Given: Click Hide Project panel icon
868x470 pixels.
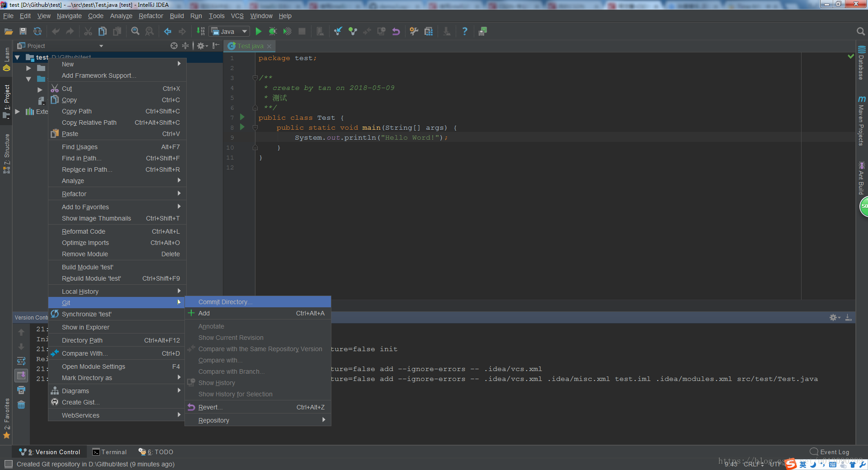Looking at the screenshot, I should click(216, 46).
